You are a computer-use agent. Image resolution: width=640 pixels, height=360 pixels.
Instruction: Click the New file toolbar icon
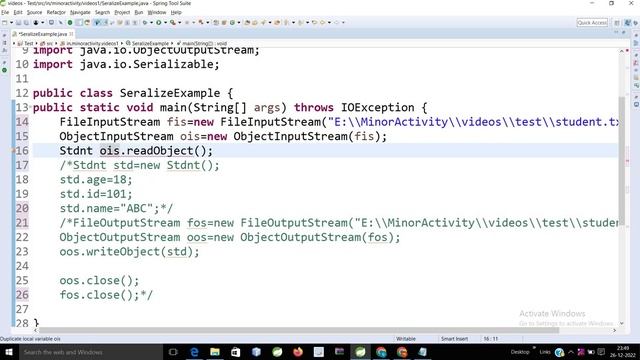coord(4,22)
